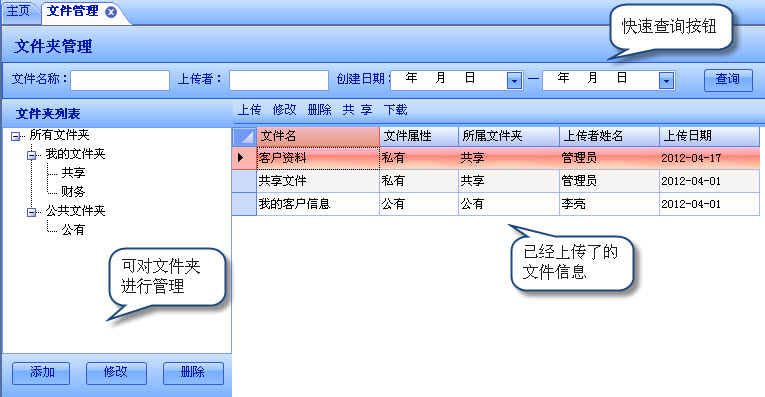This screenshot has width=765, height=397.
Task: Click the 文件属性 cell for 我的客户信息
Action: point(419,204)
